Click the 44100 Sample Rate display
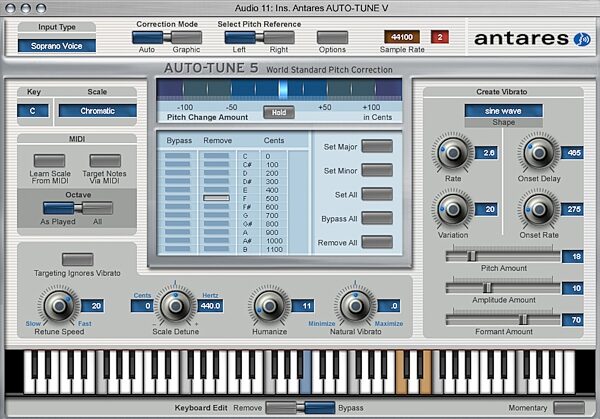 (402, 37)
